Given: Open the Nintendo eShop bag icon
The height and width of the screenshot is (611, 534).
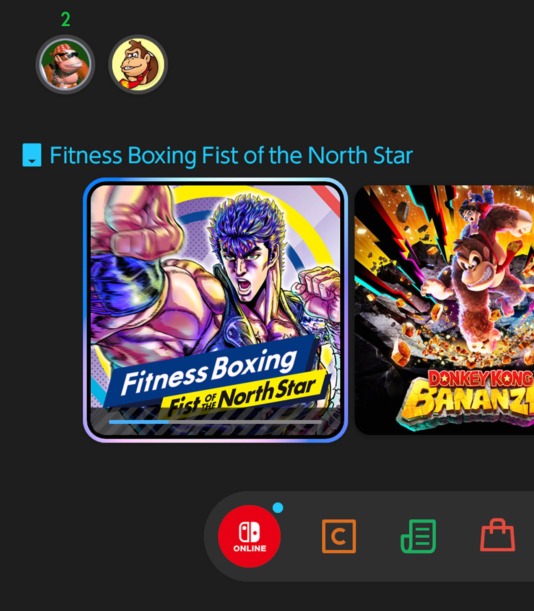Looking at the screenshot, I should tap(498, 535).
